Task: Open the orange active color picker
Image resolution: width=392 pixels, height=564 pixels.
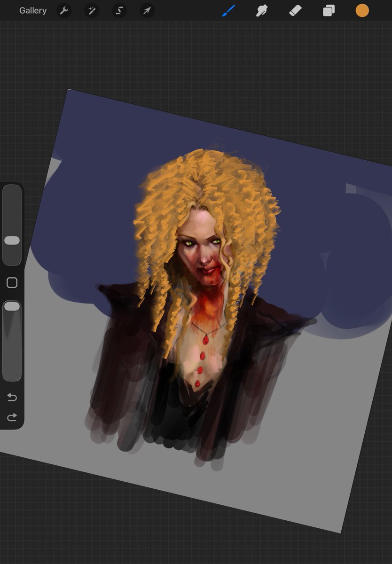Action: tap(362, 10)
